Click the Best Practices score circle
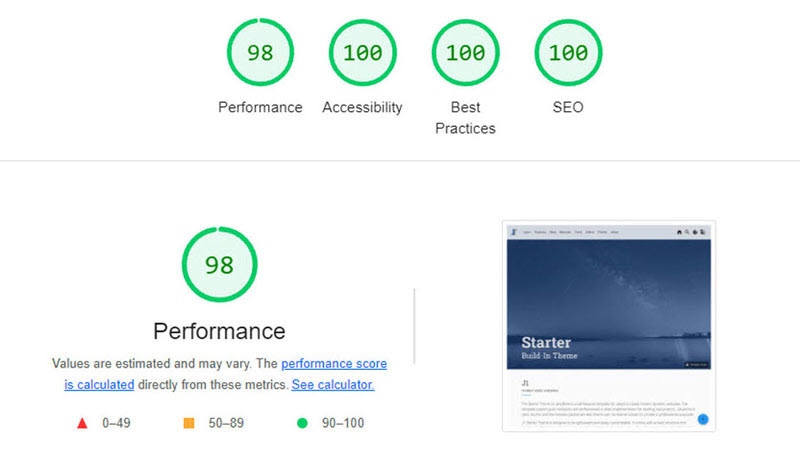 coord(465,53)
